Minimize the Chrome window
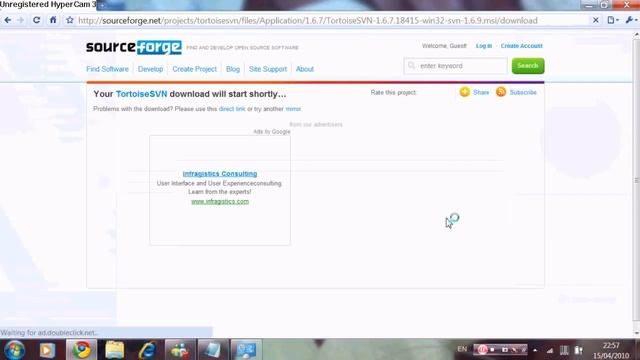640x360 pixels. point(589,5)
